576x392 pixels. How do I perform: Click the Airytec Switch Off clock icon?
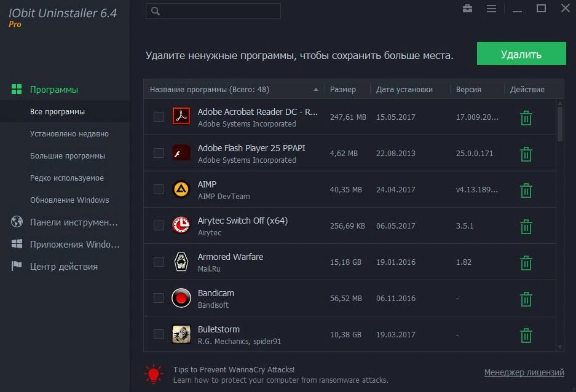coord(181,225)
